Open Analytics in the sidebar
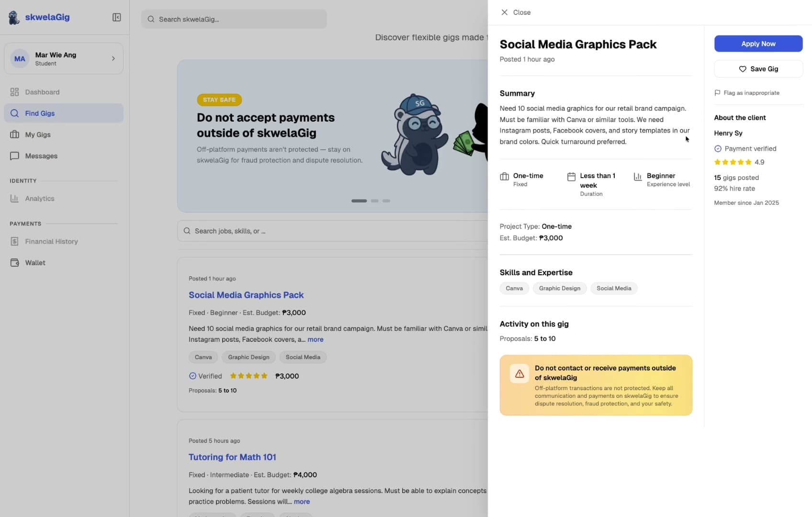812x517 pixels. [x=39, y=199]
